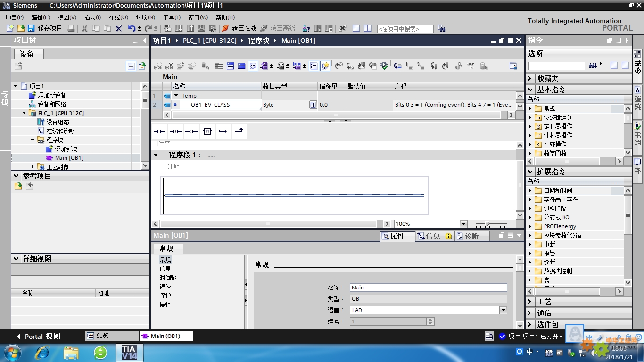
Task: Click the cut scissors icon
Action: 84,28
